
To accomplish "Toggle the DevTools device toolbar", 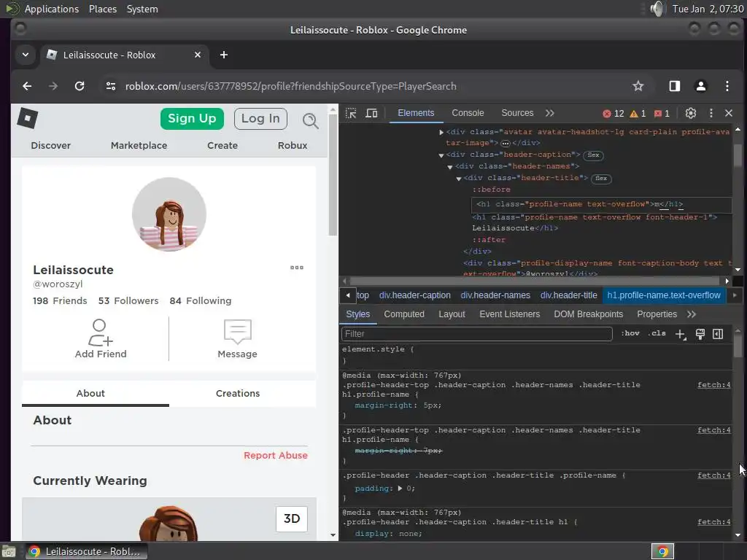I will [371, 113].
